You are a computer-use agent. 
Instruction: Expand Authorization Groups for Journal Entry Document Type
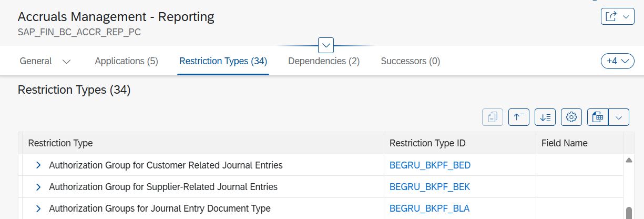pyautogui.click(x=38, y=208)
